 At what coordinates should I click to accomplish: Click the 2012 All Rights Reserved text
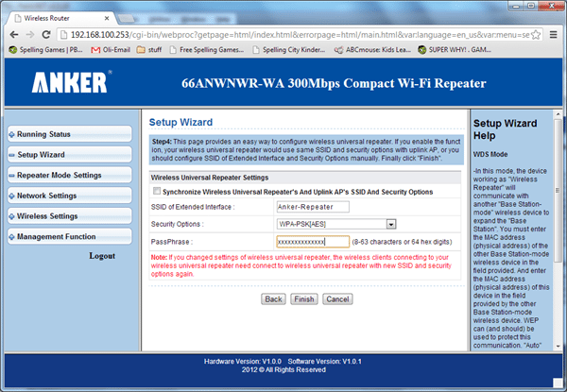click(x=283, y=370)
